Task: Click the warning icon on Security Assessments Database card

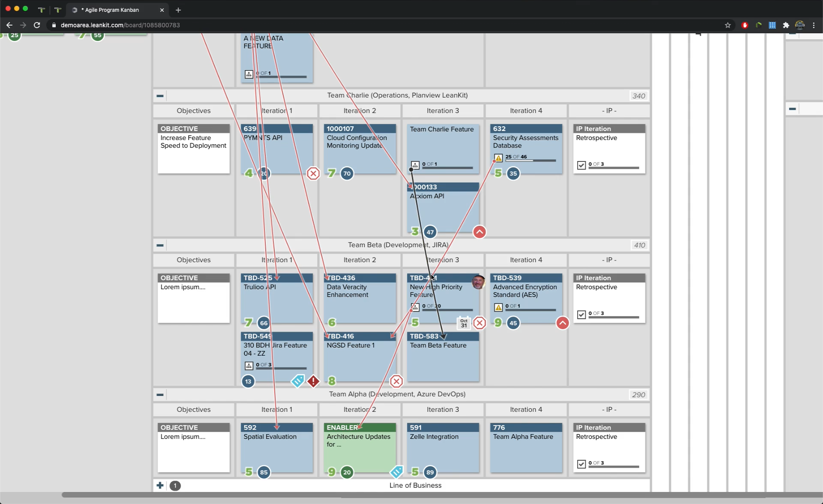Action: point(498,158)
